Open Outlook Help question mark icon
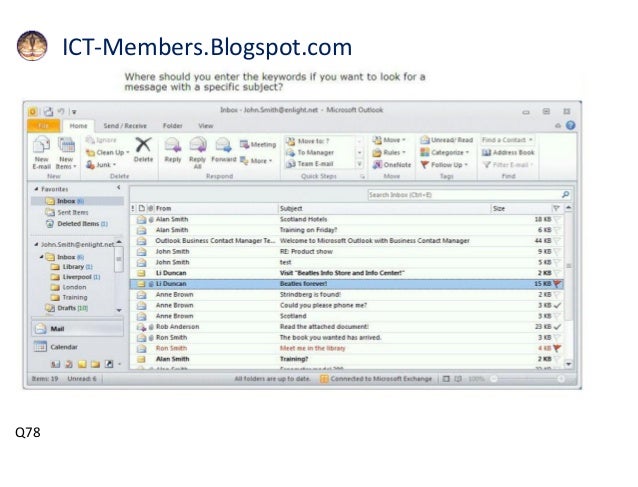The width and height of the screenshot is (638, 487). 570,125
